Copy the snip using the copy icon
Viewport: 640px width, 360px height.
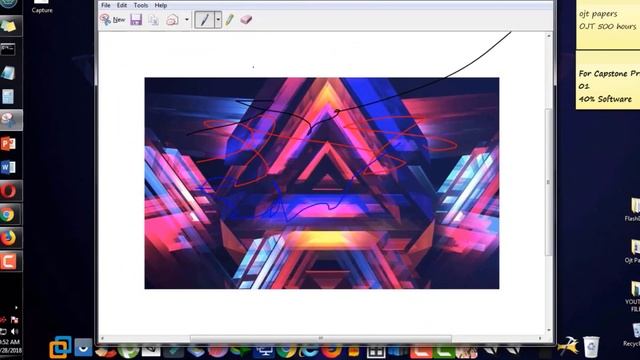coord(153,20)
